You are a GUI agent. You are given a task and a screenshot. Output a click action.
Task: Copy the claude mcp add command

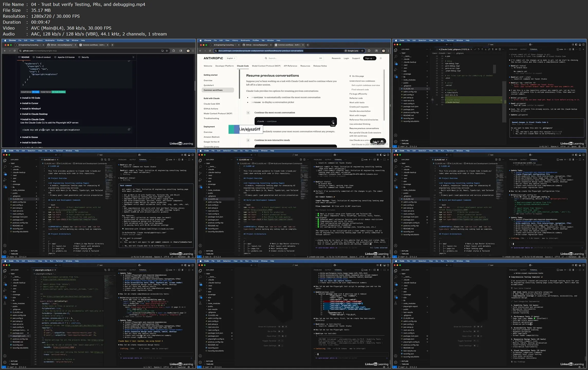129,129
